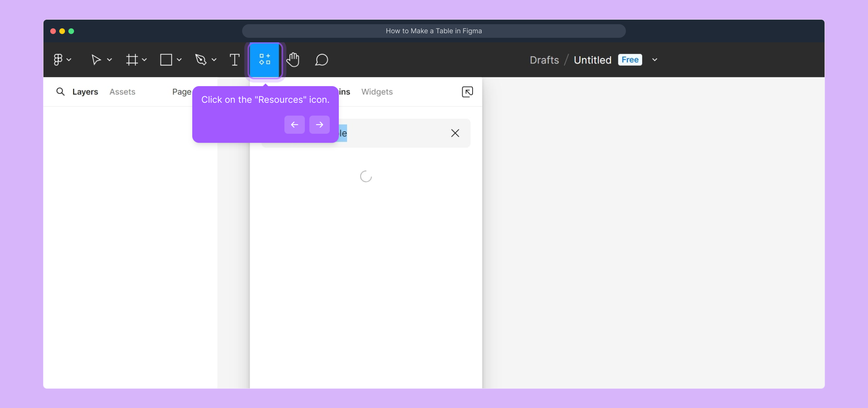Go to previous tutorial step arrow
The width and height of the screenshot is (868, 408).
pyautogui.click(x=294, y=125)
